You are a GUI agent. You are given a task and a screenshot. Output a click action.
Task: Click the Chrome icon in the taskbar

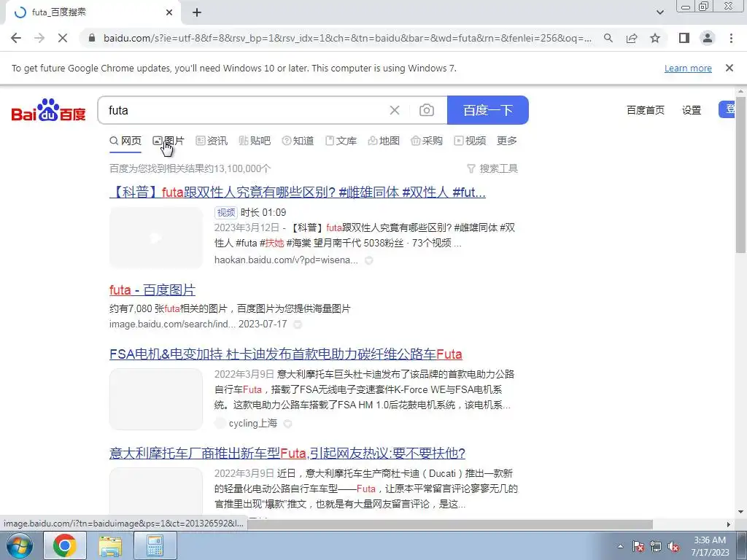65,545
